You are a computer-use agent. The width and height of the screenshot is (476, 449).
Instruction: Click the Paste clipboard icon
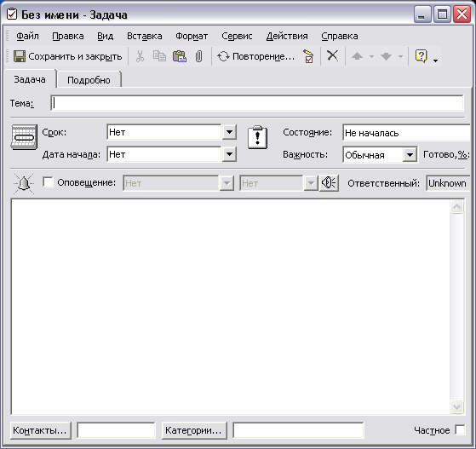click(x=179, y=56)
